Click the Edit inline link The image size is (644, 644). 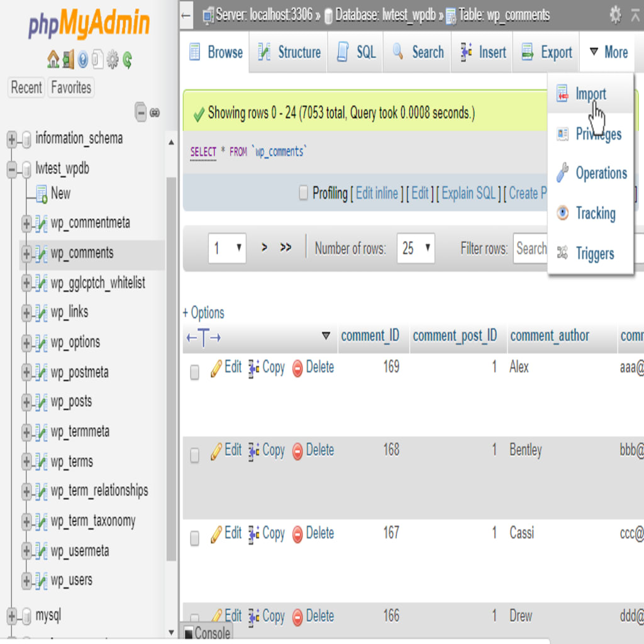point(377,192)
